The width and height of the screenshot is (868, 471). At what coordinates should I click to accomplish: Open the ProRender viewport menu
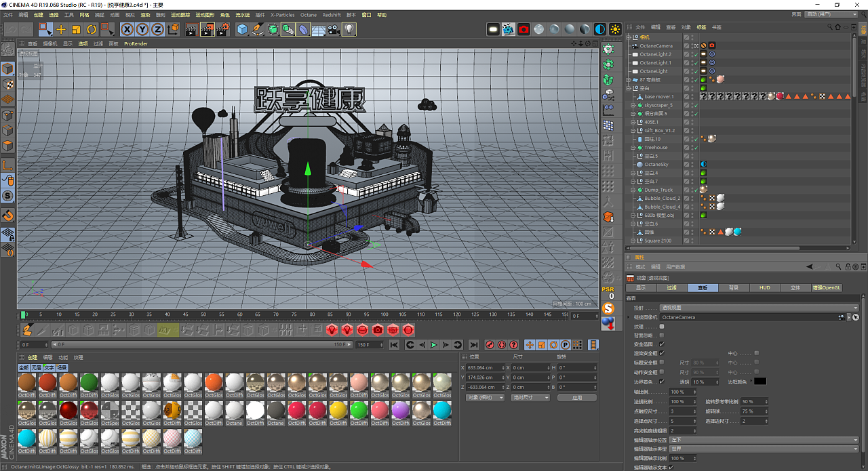point(135,43)
